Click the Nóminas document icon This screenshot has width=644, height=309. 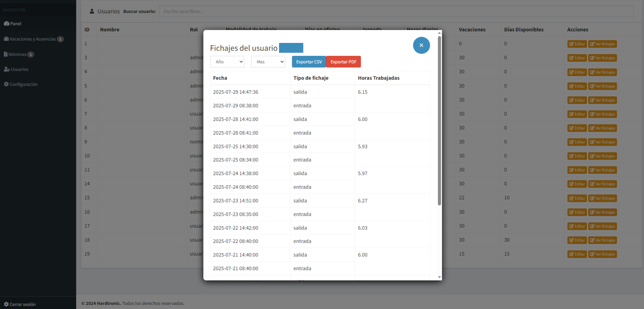click(6, 54)
